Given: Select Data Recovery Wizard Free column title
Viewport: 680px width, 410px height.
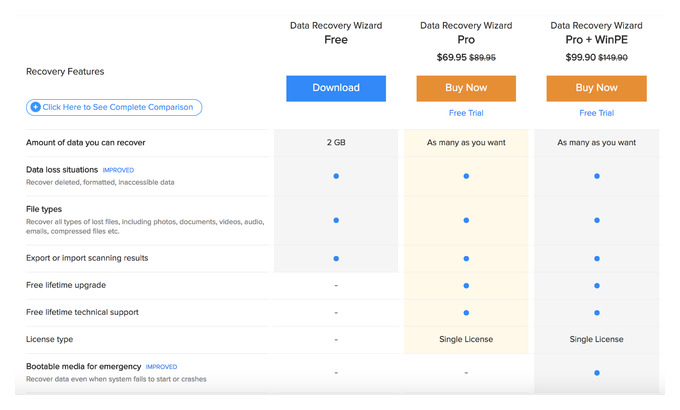Looking at the screenshot, I should point(336,33).
